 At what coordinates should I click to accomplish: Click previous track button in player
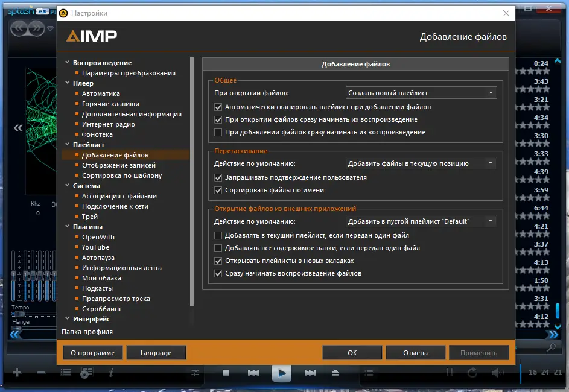tap(253, 373)
